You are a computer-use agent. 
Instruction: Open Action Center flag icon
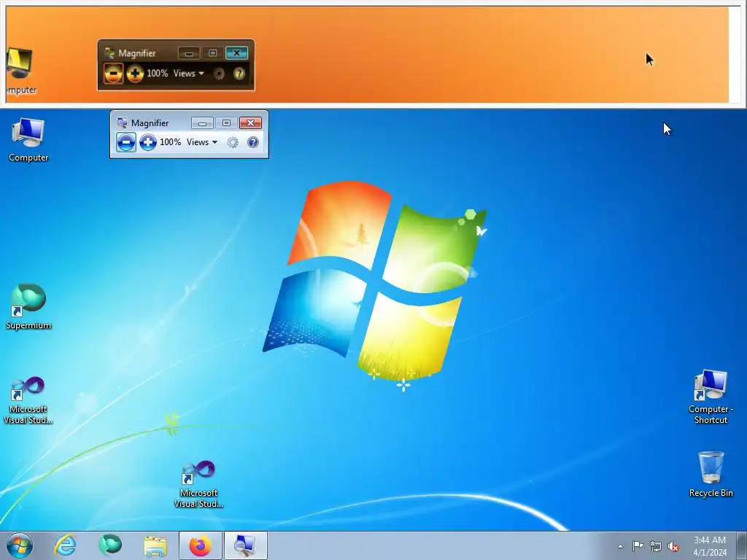pyautogui.click(x=638, y=546)
